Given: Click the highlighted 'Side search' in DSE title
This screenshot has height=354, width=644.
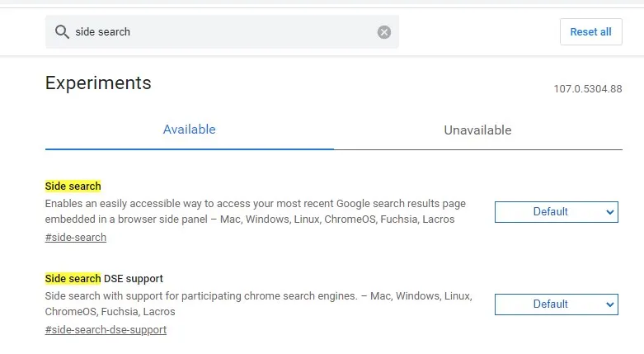Looking at the screenshot, I should (73, 279).
